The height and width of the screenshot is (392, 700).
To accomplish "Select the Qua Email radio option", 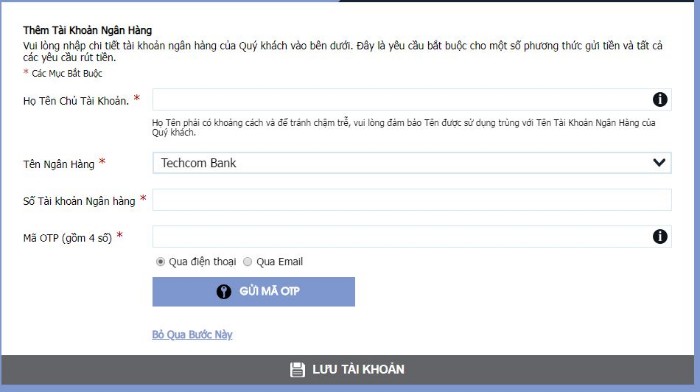I will (247, 262).
